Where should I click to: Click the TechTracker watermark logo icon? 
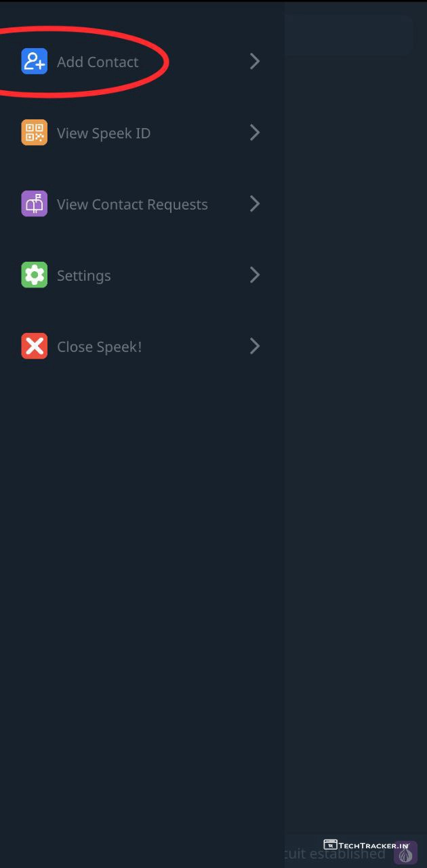(x=330, y=845)
